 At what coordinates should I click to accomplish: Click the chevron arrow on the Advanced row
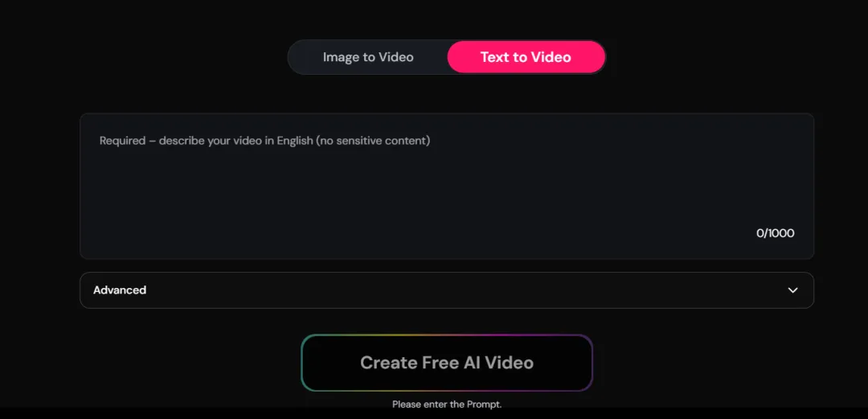point(792,290)
